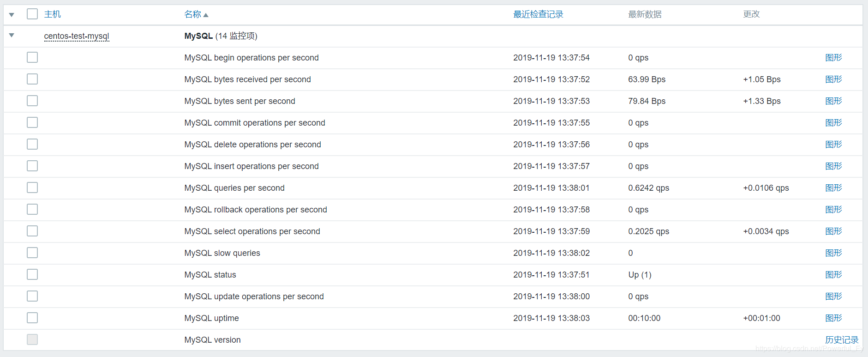868x357 pixels.
Task: Click the MySQL slow queries item name
Action: [x=222, y=253]
